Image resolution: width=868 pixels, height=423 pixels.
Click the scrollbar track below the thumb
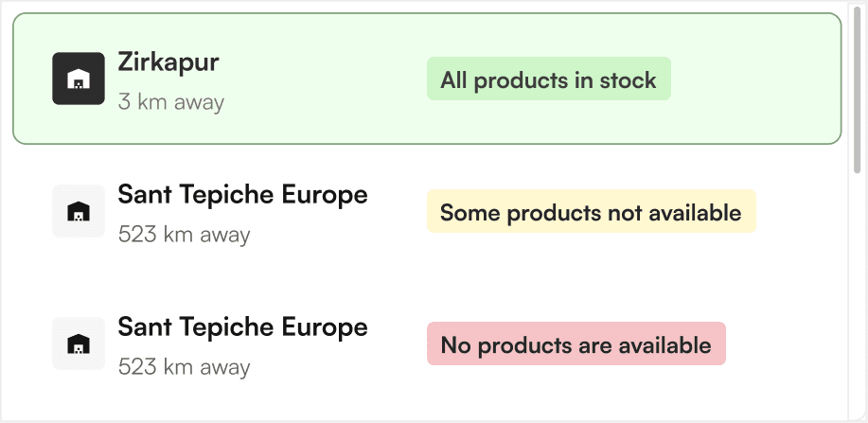(x=859, y=284)
